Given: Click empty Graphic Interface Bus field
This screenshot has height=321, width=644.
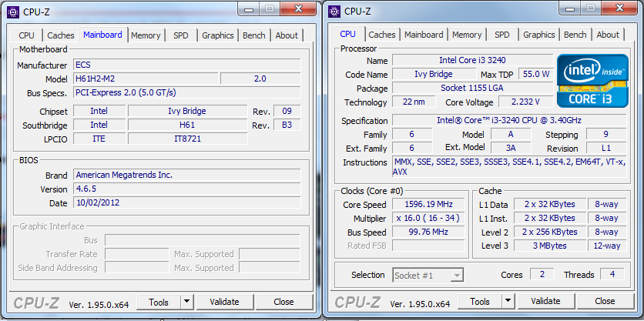Looking at the screenshot, I should 202,240.
